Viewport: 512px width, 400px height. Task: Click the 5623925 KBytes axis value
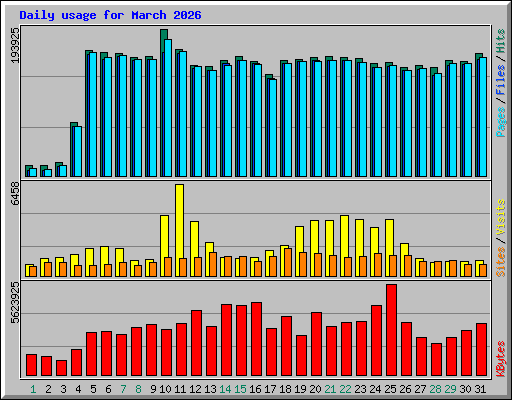point(15,303)
